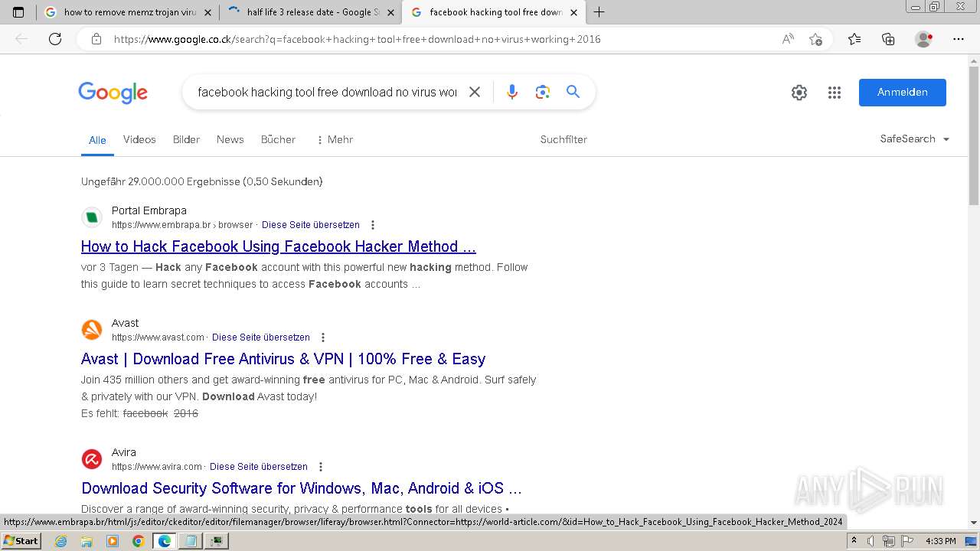Viewport: 980px width, 551px height.
Task: Open the Collections icon
Action: coord(888,39)
